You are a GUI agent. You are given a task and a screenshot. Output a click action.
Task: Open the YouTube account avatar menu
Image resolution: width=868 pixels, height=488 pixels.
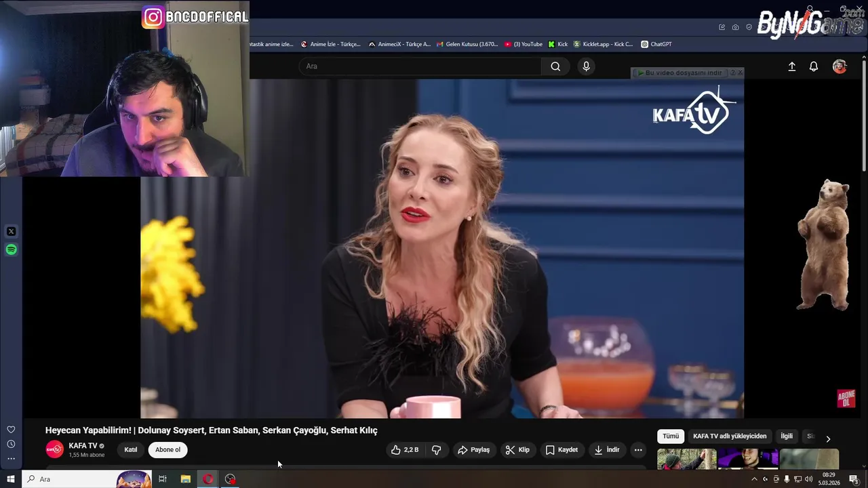coord(840,66)
